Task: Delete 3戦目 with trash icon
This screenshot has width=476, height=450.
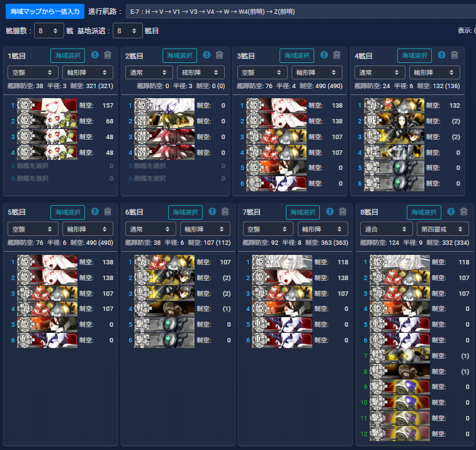Action: point(337,55)
